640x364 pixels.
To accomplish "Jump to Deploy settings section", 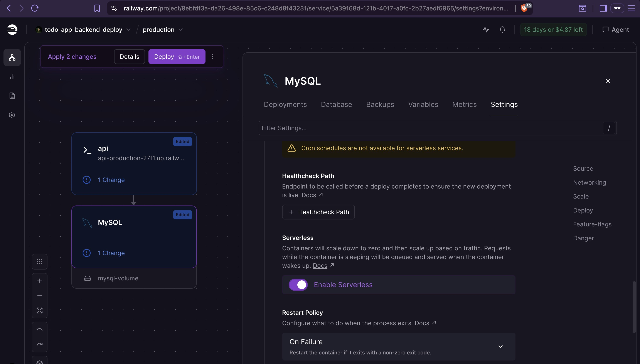I will [583, 211].
